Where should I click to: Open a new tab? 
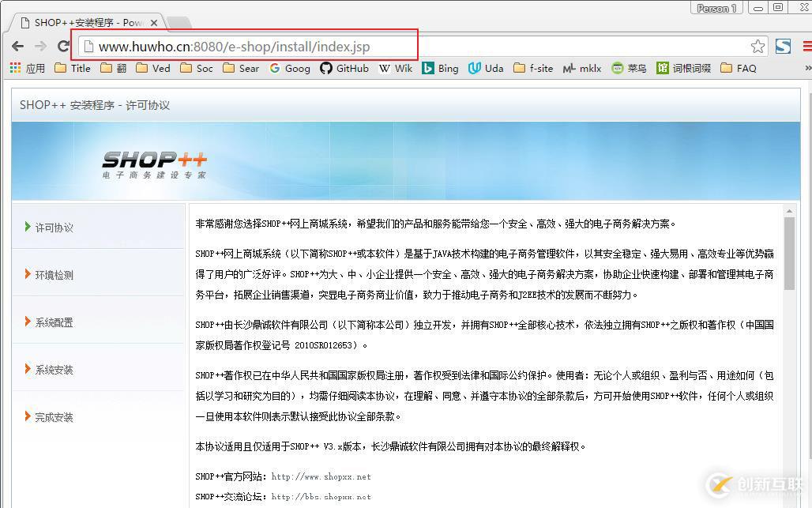(179, 23)
